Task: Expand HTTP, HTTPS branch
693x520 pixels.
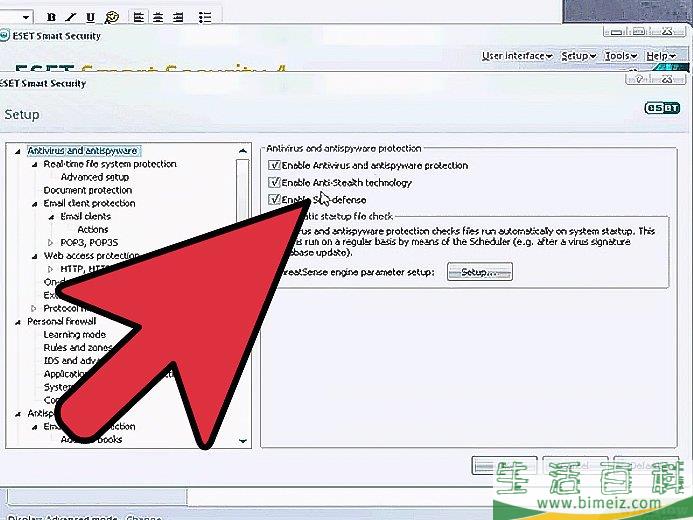Action: click(50, 269)
